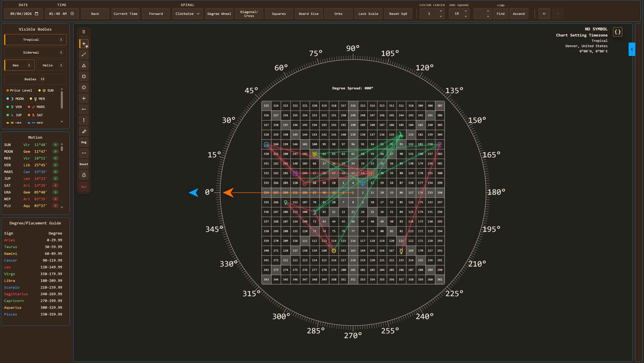Toggle MER body visibility
This screenshot has height=363, width=644.
[x=37, y=99]
